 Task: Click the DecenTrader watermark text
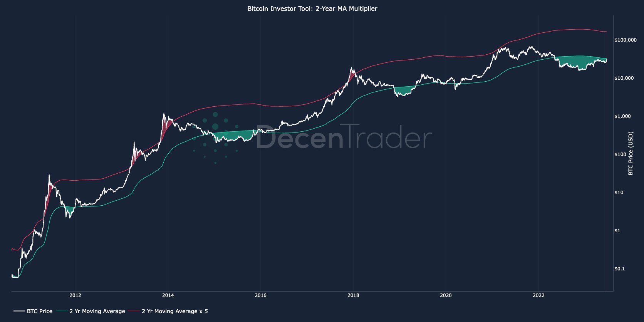coord(344,138)
